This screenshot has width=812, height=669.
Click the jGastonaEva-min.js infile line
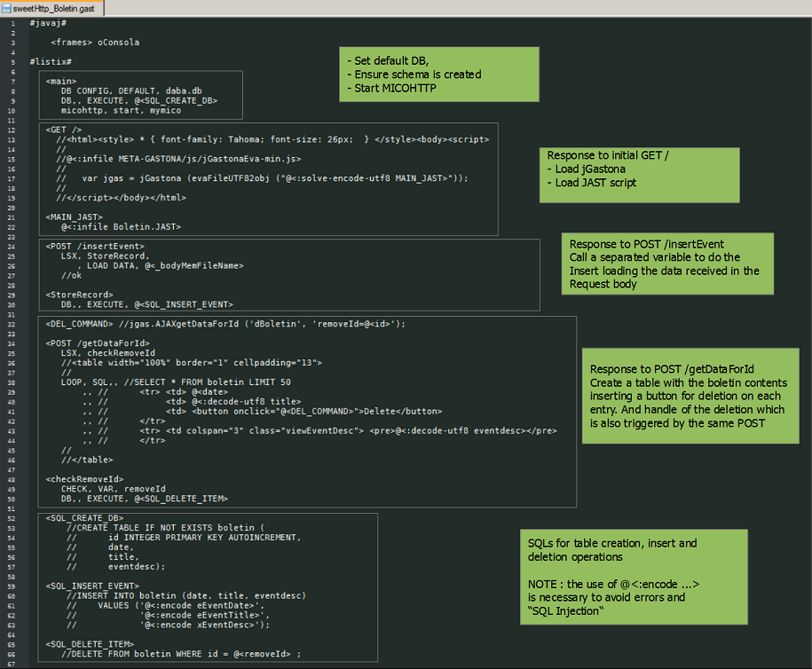178,159
